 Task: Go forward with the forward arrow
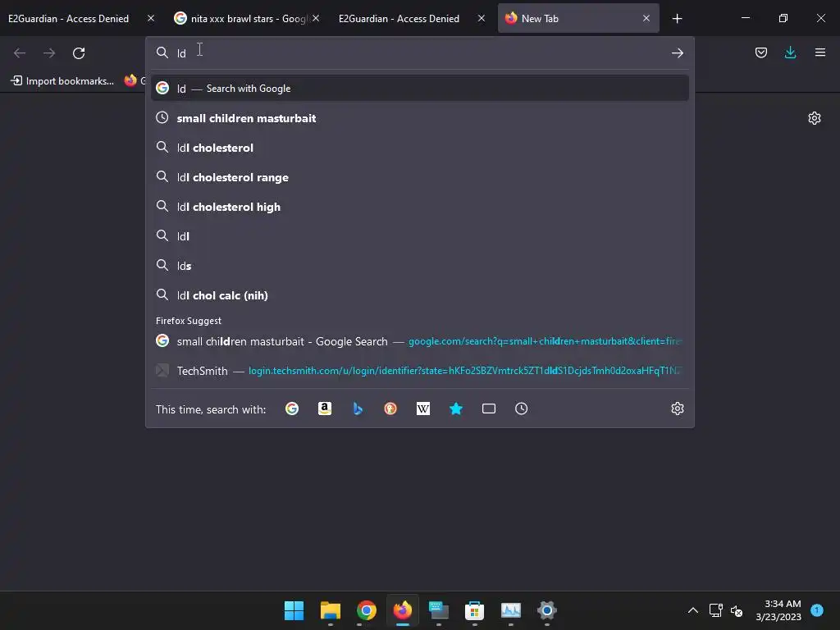pyautogui.click(x=49, y=53)
